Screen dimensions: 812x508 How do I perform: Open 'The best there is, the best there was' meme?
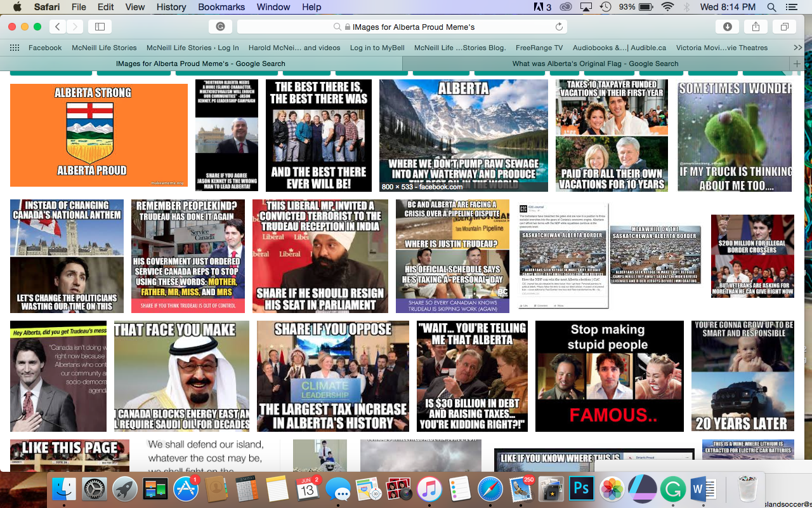[x=318, y=135]
